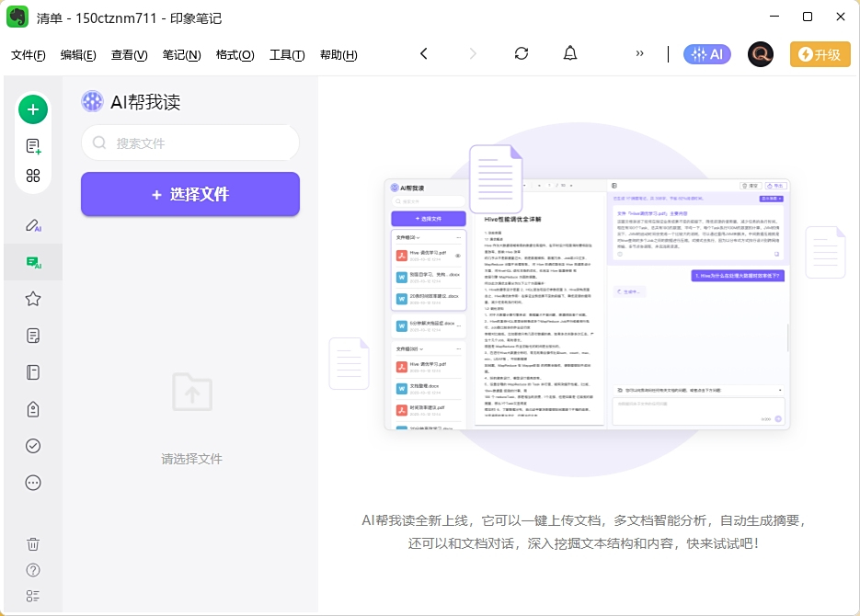This screenshot has height=616, width=860.
Task: Sync notes with the refresh icon
Action: coord(521,53)
